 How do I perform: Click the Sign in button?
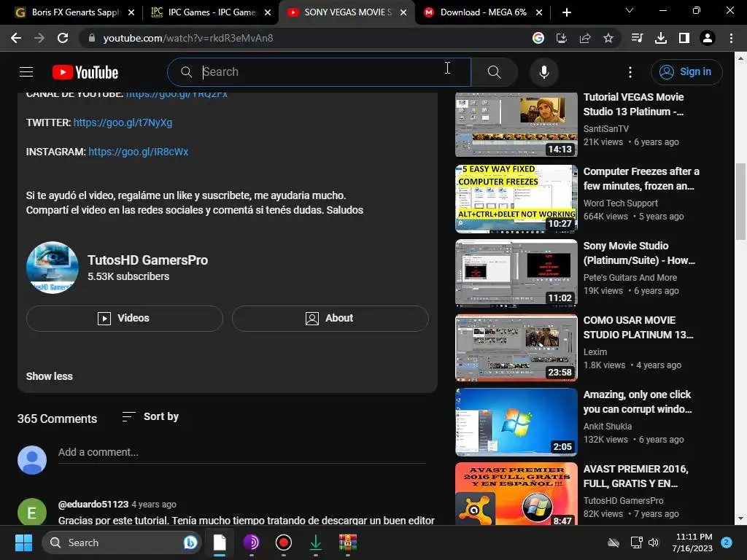point(686,72)
